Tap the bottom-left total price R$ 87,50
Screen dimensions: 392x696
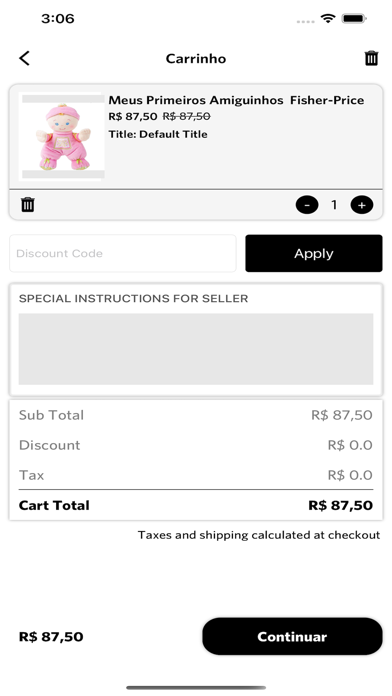pyautogui.click(x=51, y=637)
